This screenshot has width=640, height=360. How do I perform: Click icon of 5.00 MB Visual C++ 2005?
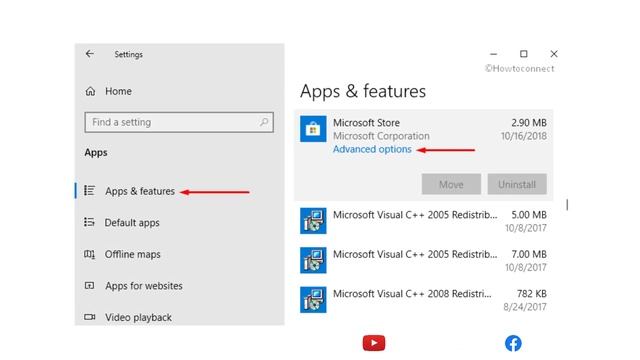pos(313,221)
